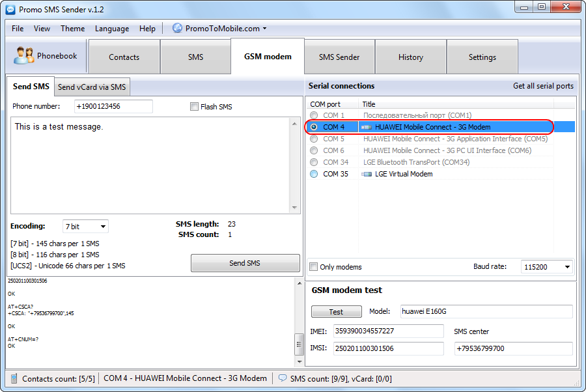Viewport: 586px width, 392px height.
Task: Click Get all serial ports link
Action: tap(543, 86)
